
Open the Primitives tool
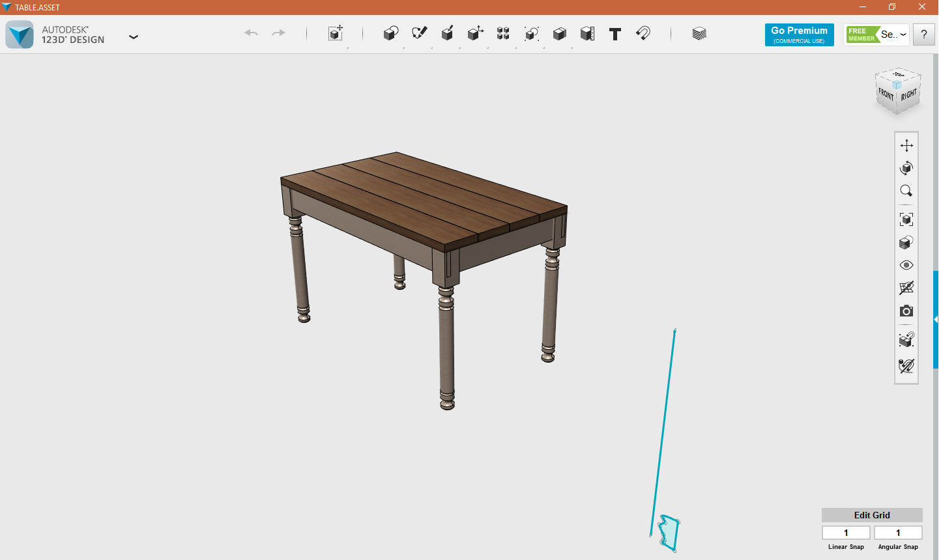pos(390,34)
